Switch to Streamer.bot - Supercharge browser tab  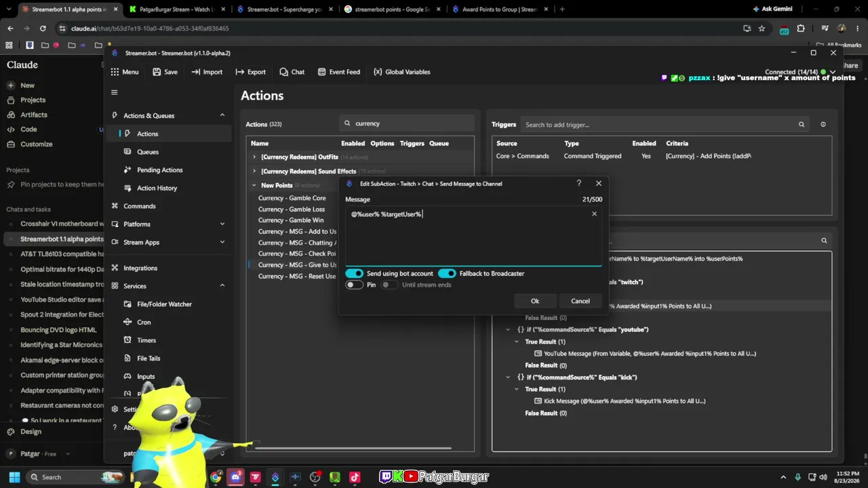click(x=284, y=9)
